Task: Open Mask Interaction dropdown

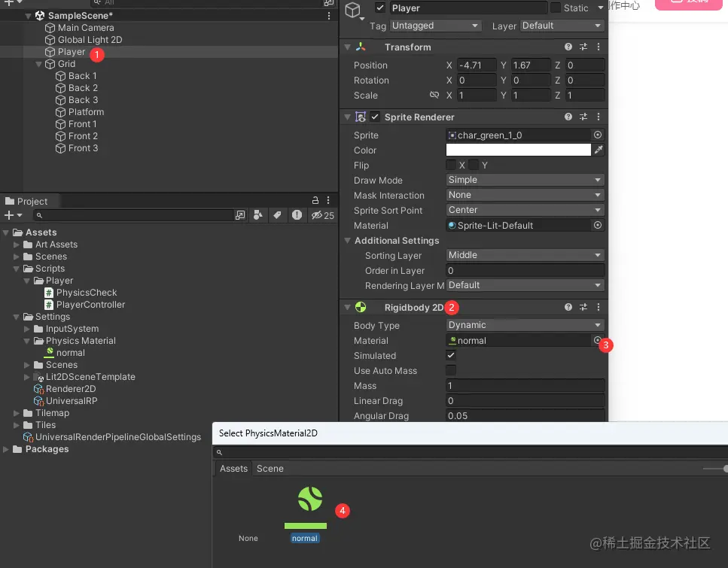Action: pyautogui.click(x=525, y=195)
